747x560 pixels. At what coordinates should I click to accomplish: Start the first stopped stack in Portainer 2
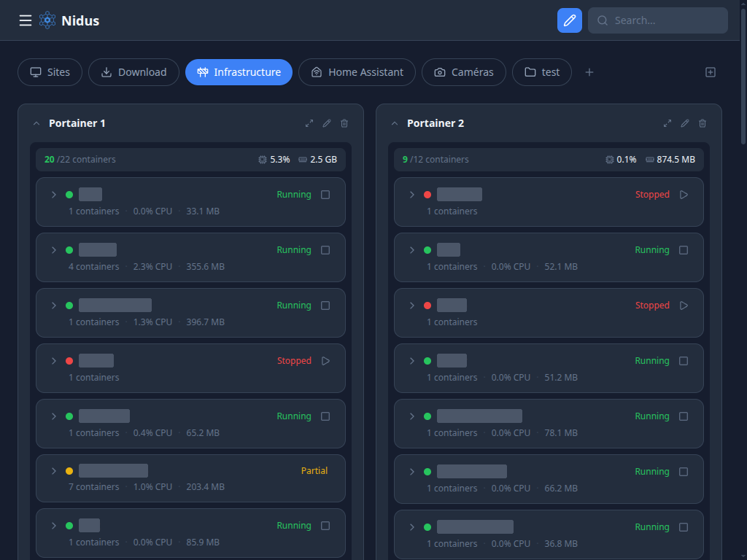[x=684, y=195]
